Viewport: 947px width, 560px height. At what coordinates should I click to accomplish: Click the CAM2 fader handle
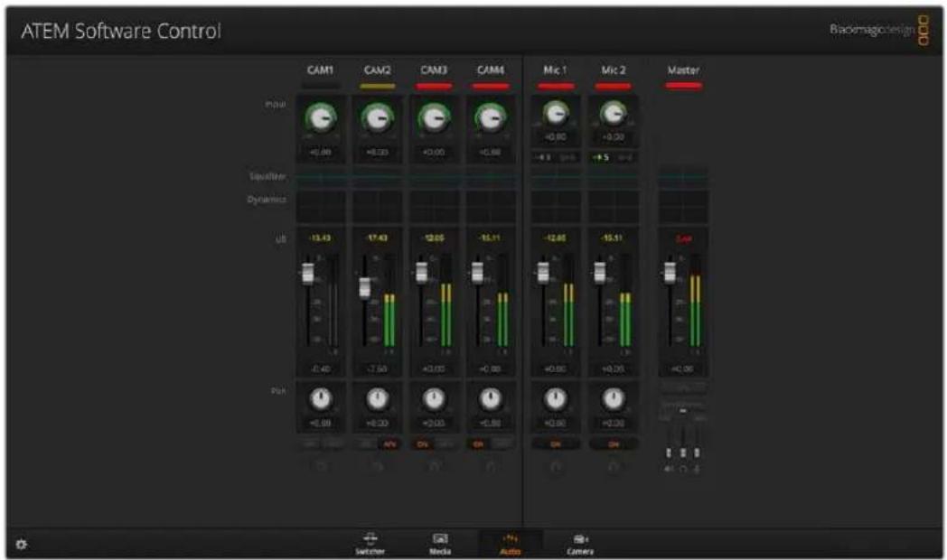365,288
